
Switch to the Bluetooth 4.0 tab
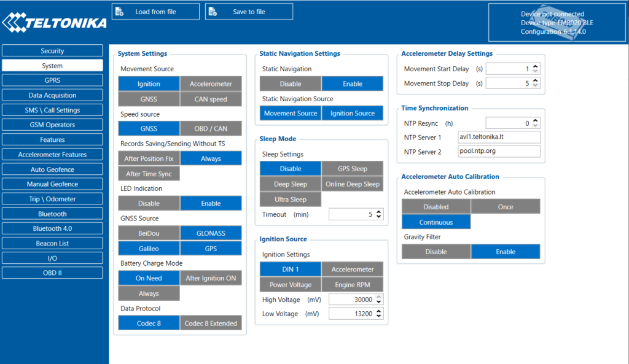click(53, 228)
